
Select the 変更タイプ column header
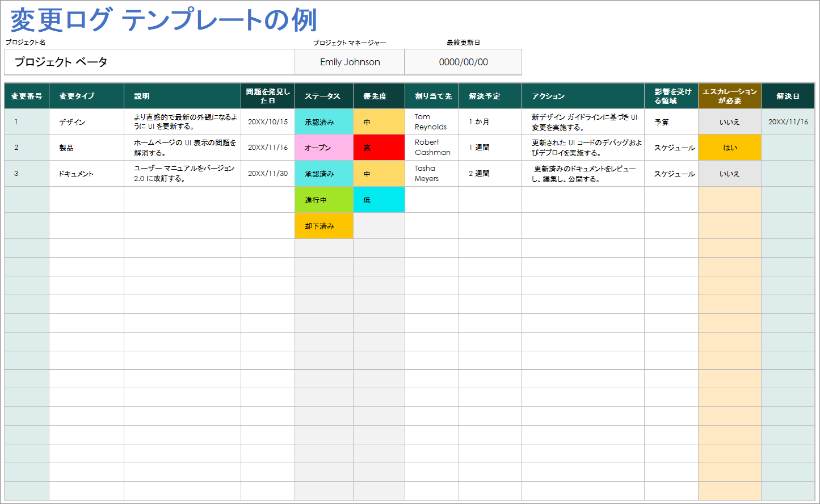pyautogui.click(x=86, y=96)
